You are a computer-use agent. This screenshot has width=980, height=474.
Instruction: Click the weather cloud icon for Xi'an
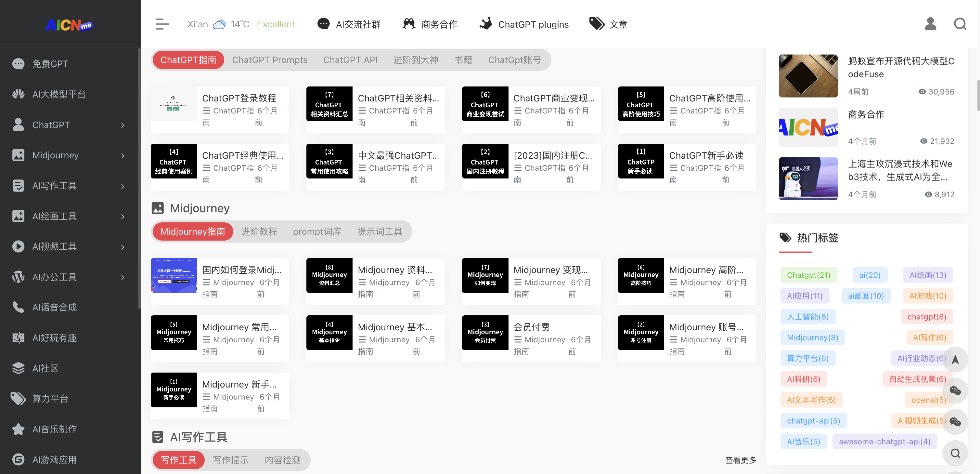pos(220,24)
